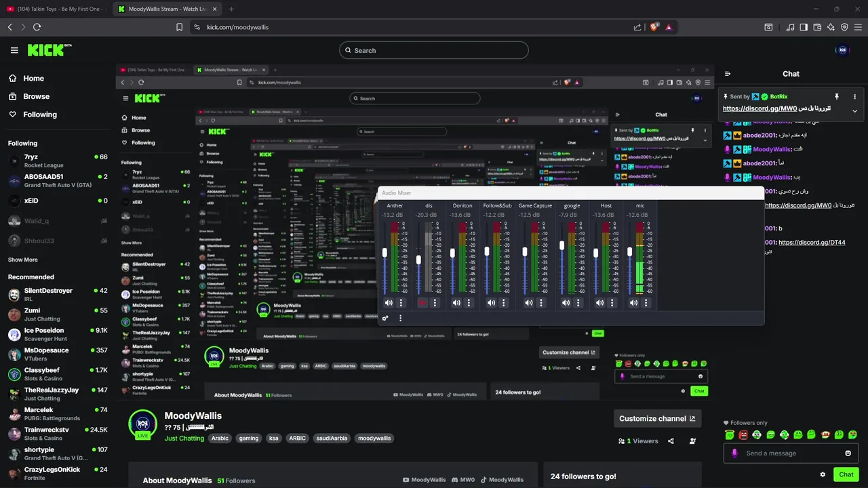Open the discord.gg/DT44 chat link
Screen dimensions: 868x488
(812, 243)
